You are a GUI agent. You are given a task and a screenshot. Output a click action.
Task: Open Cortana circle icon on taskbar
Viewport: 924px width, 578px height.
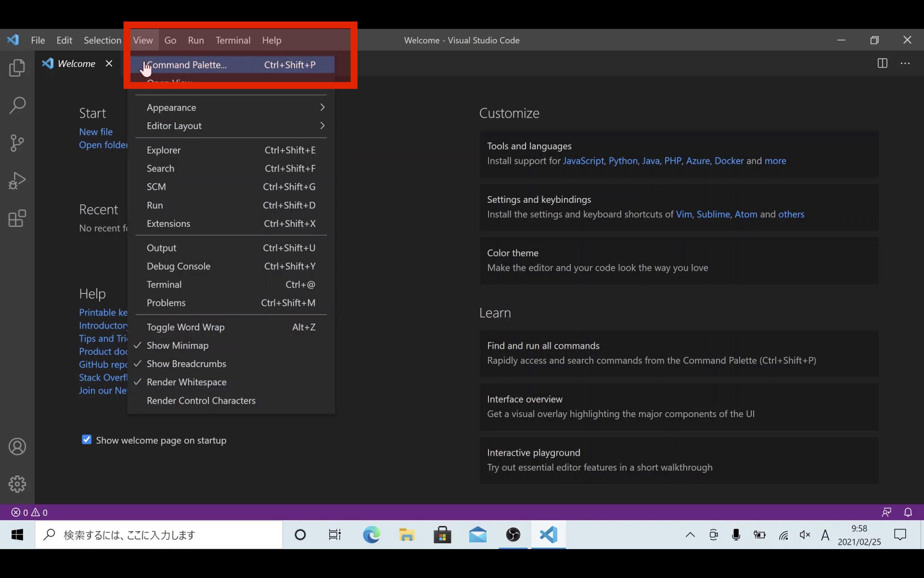[x=300, y=534]
